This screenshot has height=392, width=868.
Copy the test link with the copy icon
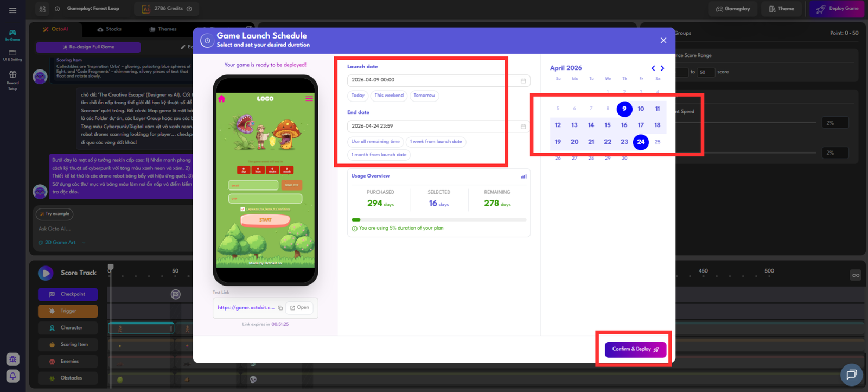point(280,308)
